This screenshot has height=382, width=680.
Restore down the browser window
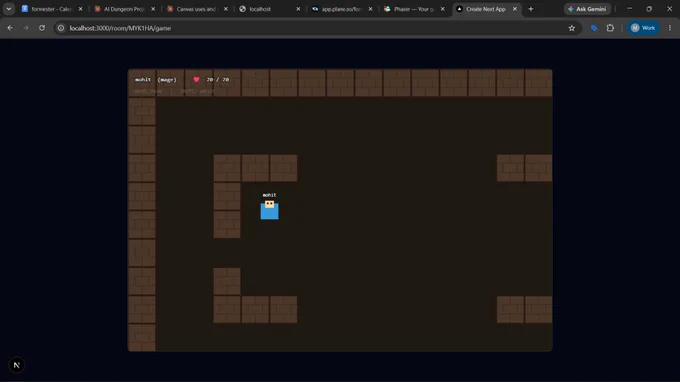tap(649, 9)
